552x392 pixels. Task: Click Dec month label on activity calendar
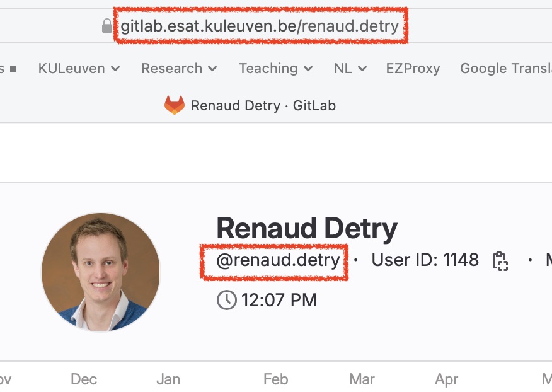click(83, 379)
